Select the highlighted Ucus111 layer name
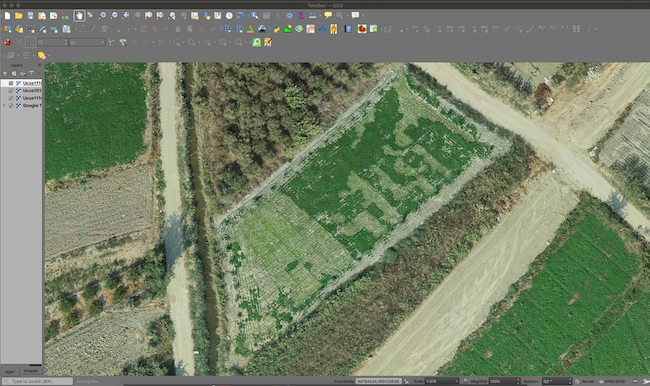 pyautogui.click(x=32, y=83)
